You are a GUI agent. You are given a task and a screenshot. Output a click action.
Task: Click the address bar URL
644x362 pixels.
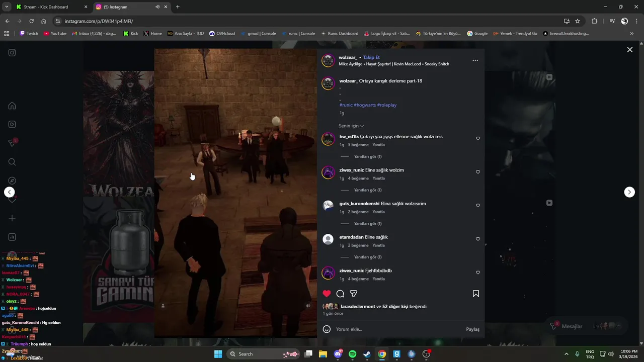pyautogui.click(x=99, y=21)
